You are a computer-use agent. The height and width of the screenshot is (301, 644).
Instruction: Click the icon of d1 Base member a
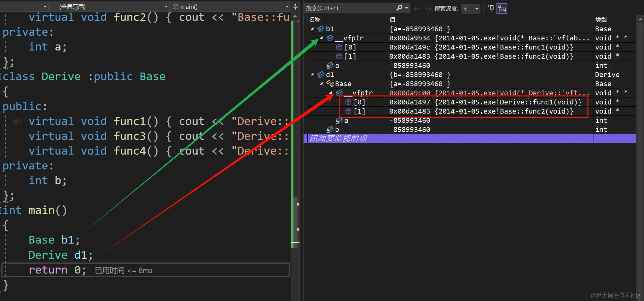coord(339,120)
